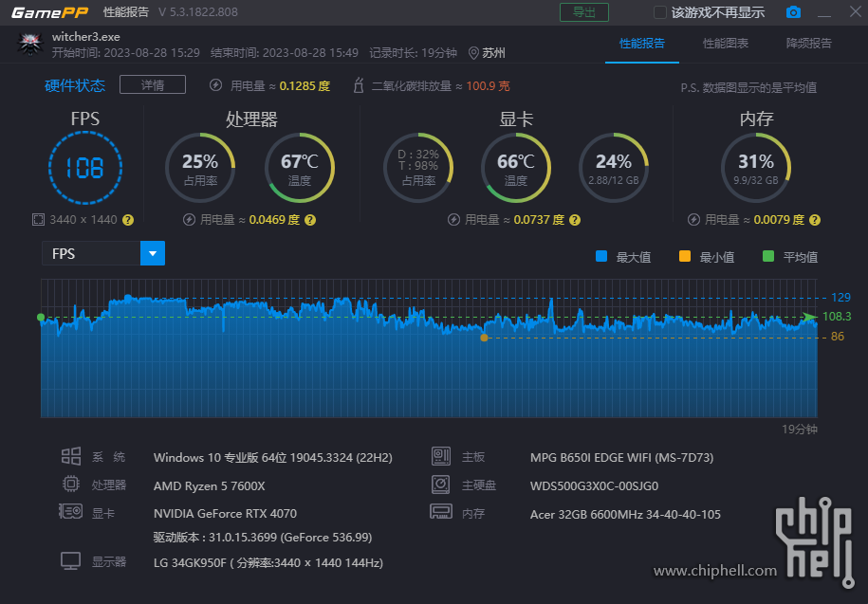Click the 详情 details button
868x604 pixels.
[x=152, y=84]
